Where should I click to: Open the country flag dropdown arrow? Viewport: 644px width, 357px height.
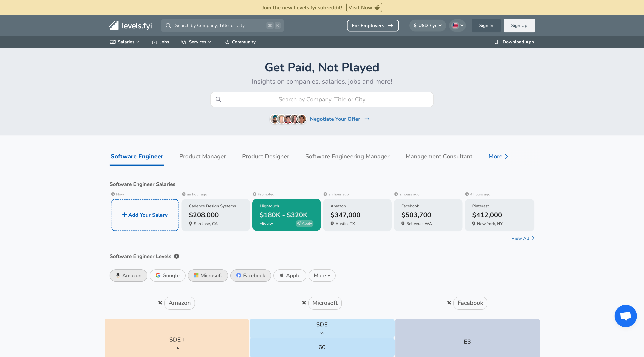462,26
